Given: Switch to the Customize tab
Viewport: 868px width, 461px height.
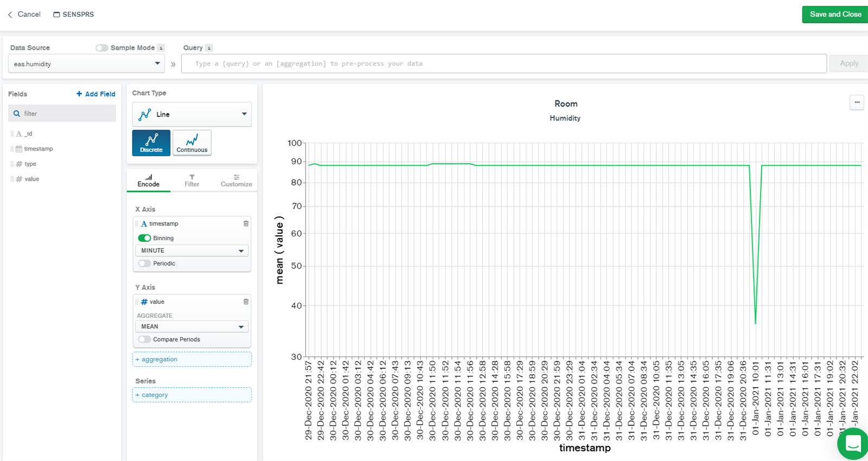Looking at the screenshot, I should [236, 181].
